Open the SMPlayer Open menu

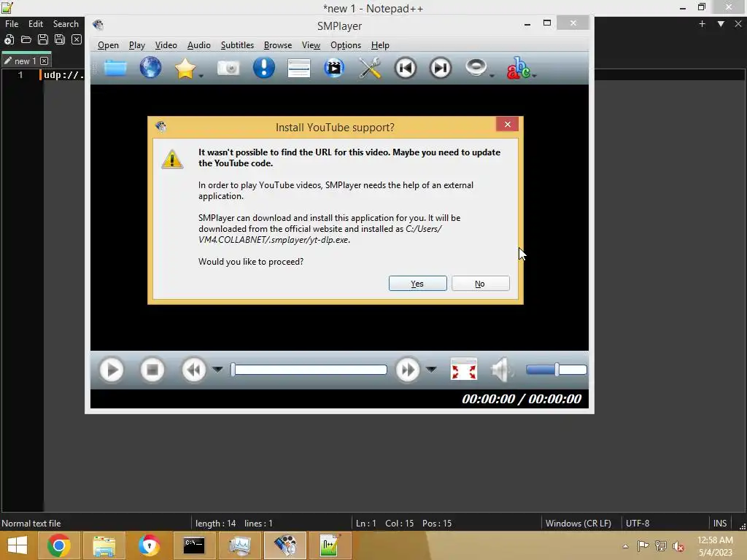108,45
